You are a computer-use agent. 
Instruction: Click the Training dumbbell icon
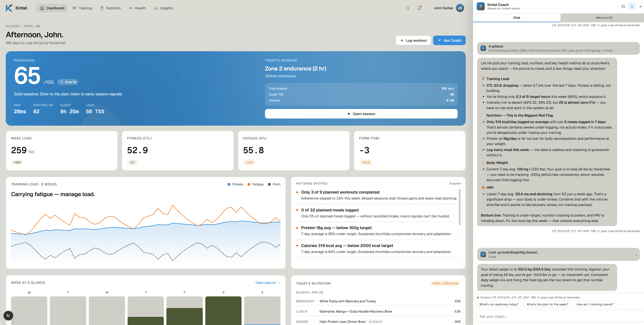click(x=75, y=8)
